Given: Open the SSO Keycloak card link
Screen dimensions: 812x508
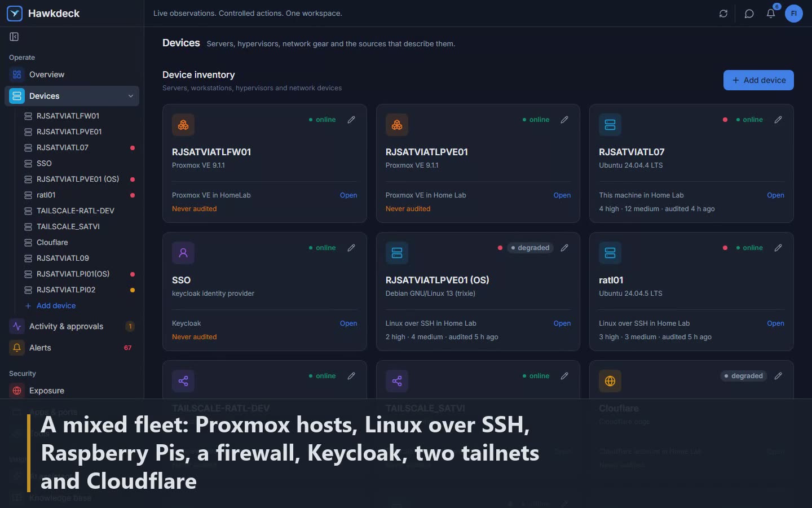Looking at the screenshot, I should point(348,323).
